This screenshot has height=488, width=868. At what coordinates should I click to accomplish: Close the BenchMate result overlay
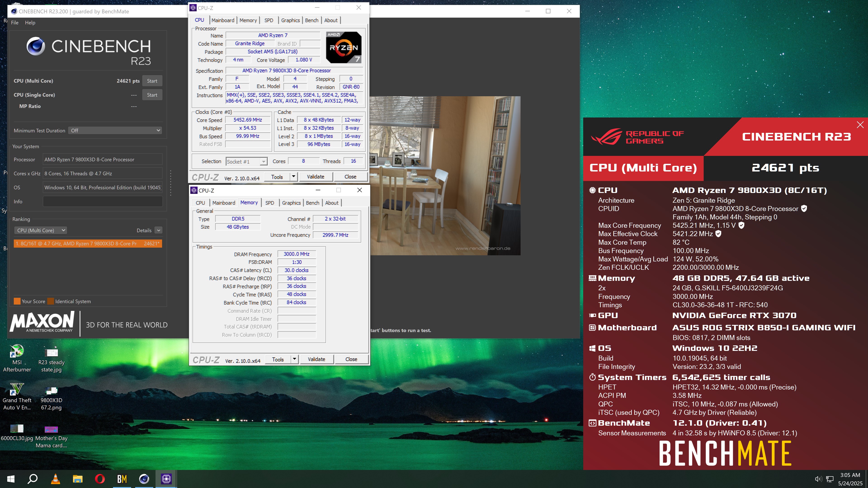pyautogui.click(x=860, y=125)
